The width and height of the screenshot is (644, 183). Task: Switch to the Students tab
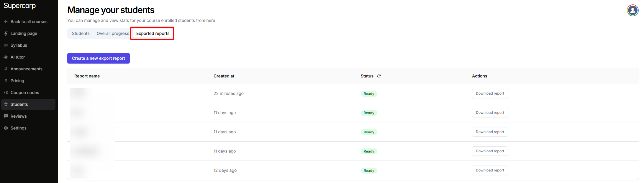coord(81,33)
